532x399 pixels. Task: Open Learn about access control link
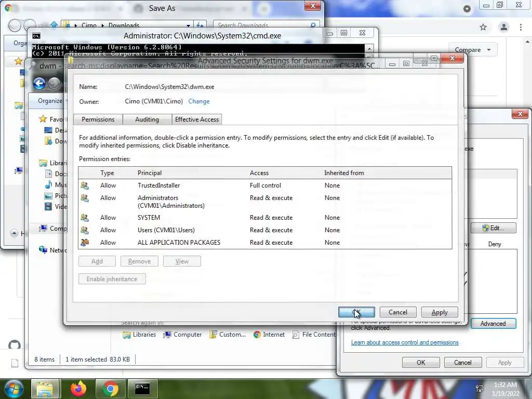(x=405, y=342)
